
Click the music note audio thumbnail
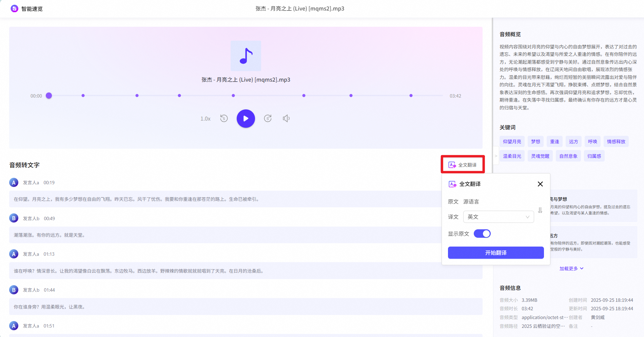(246, 56)
